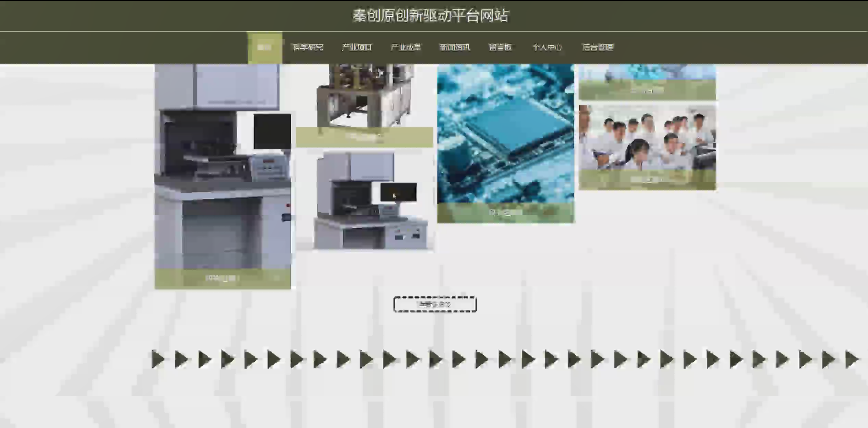
Task: Click site title 秦创原创新驱动平台网站
Action: point(430,16)
